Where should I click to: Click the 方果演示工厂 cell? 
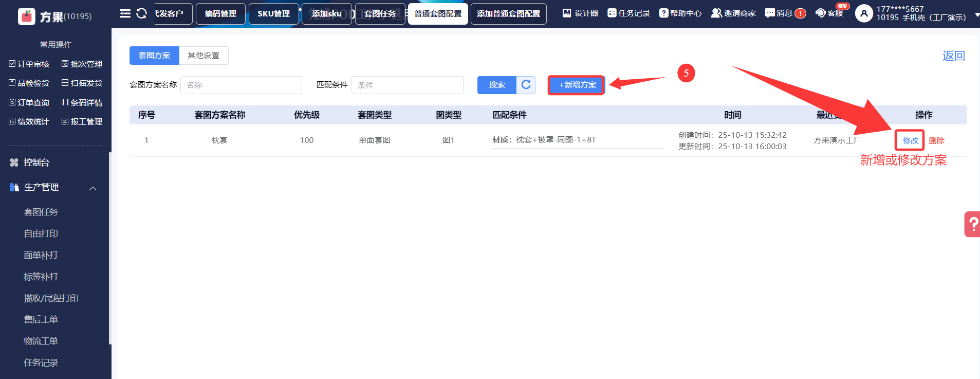(x=837, y=140)
